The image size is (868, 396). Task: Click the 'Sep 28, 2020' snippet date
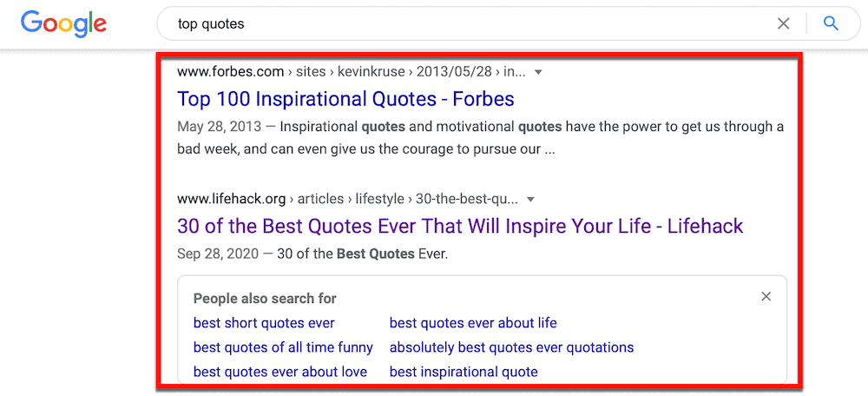(x=218, y=254)
